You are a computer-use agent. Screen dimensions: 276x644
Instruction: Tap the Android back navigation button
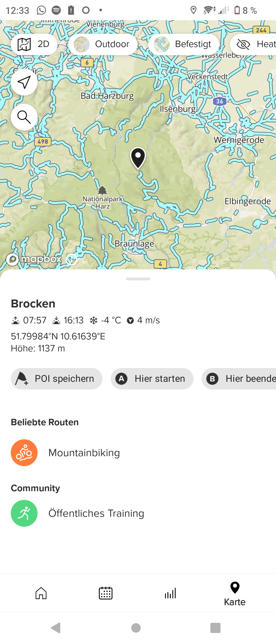coord(56,628)
